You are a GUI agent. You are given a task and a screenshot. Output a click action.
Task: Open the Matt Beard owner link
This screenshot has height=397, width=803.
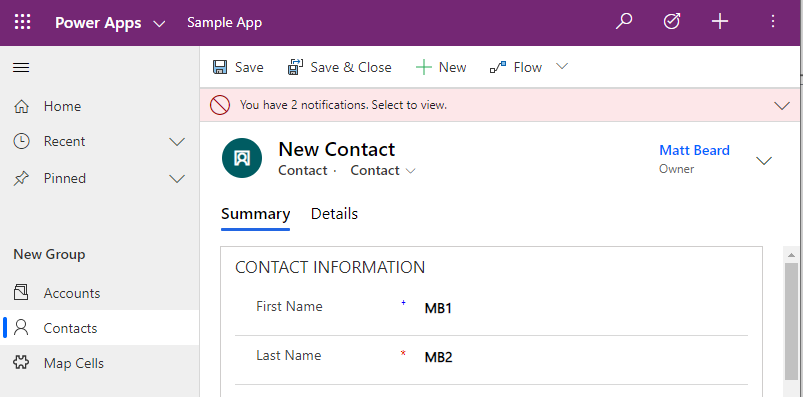click(694, 150)
